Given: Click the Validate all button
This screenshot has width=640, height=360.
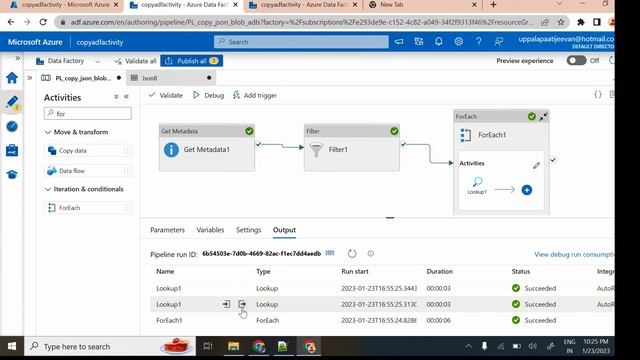Looking at the screenshot, I should (x=135, y=61).
